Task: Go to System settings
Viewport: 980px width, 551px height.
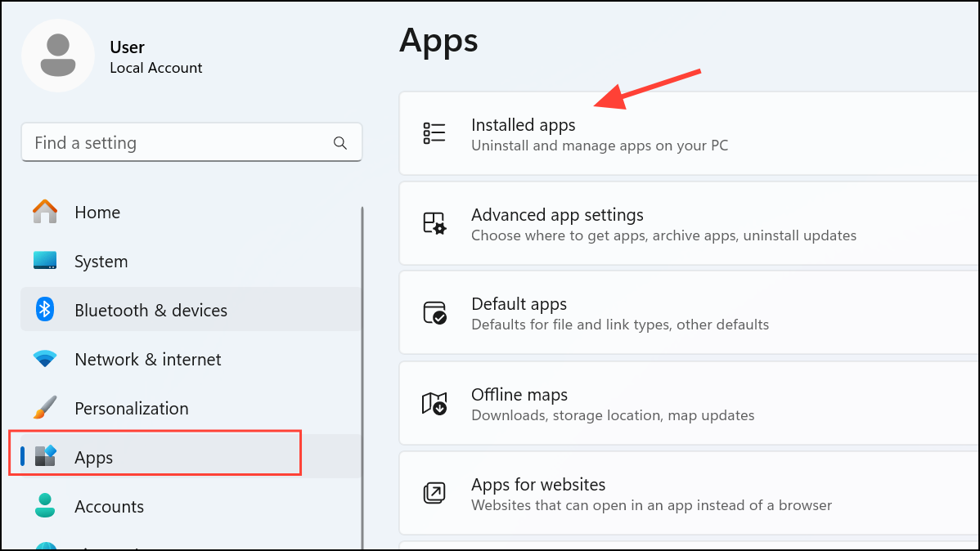Action: pos(191,261)
